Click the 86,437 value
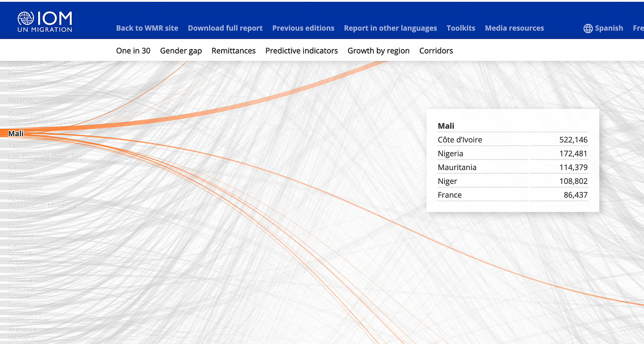Screen dimensions: 644x344 point(575,195)
